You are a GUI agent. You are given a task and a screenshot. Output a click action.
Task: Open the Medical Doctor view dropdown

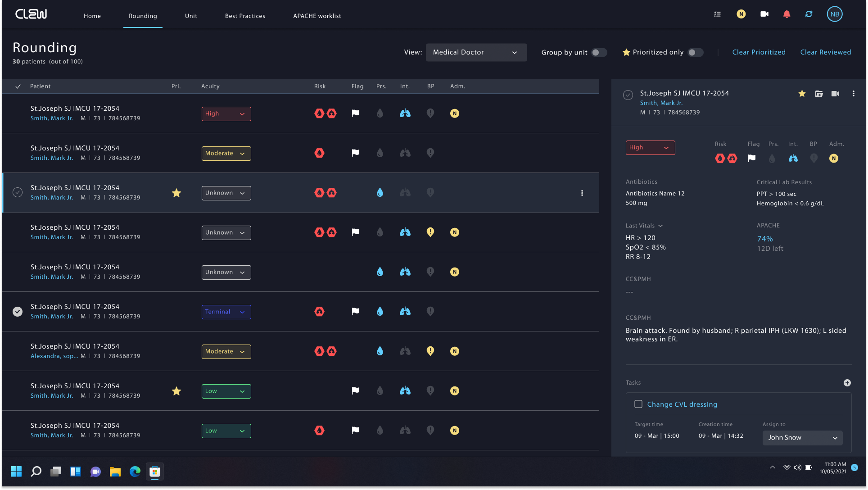(x=476, y=53)
